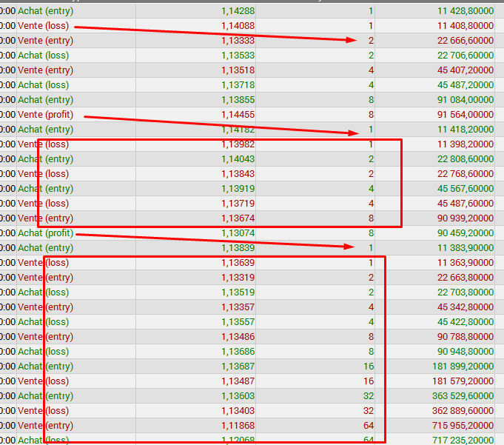Image resolution: width=504 pixels, height=445 pixels.
Task: Click amount 22 666,60000
Action: pyautogui.click(x=466, y=41)
